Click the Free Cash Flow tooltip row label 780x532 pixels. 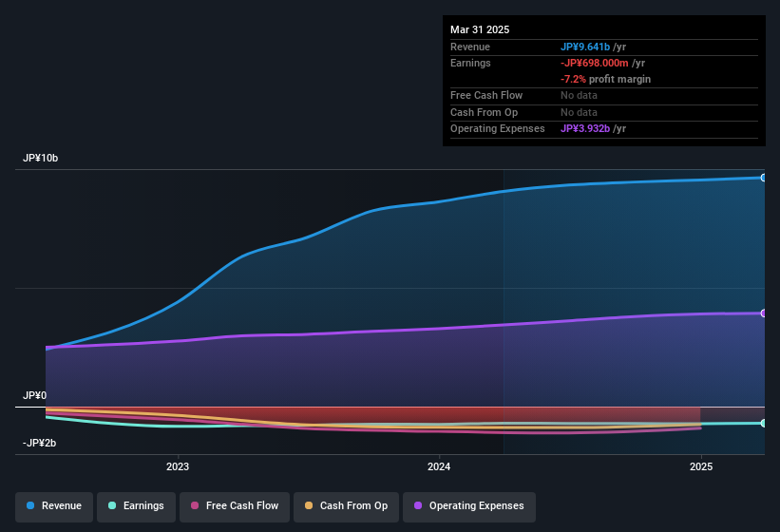click(486, 95)
